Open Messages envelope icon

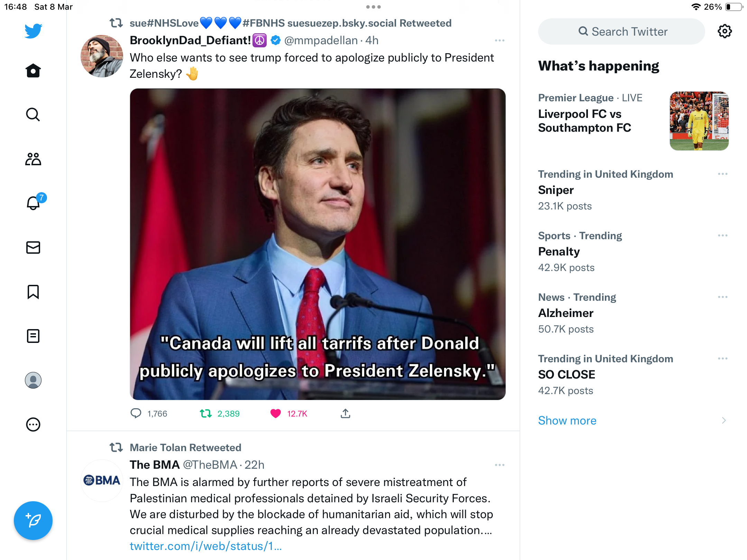point(33,248)
